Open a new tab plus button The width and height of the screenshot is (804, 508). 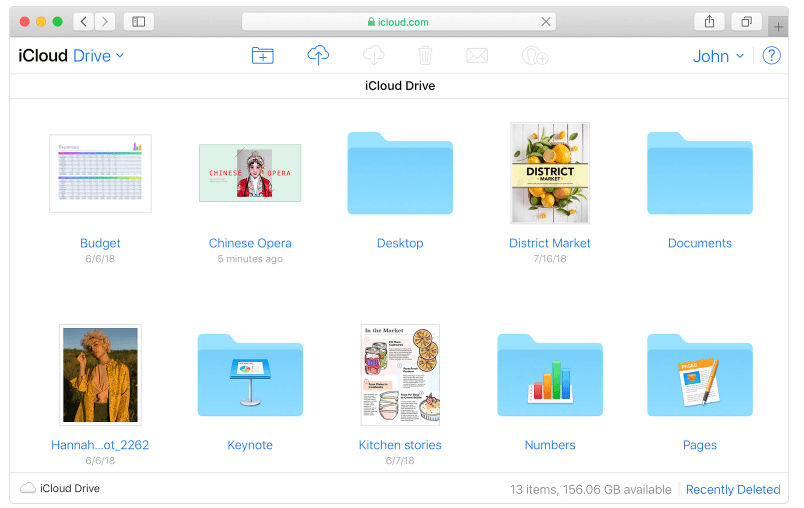point(778,27)
